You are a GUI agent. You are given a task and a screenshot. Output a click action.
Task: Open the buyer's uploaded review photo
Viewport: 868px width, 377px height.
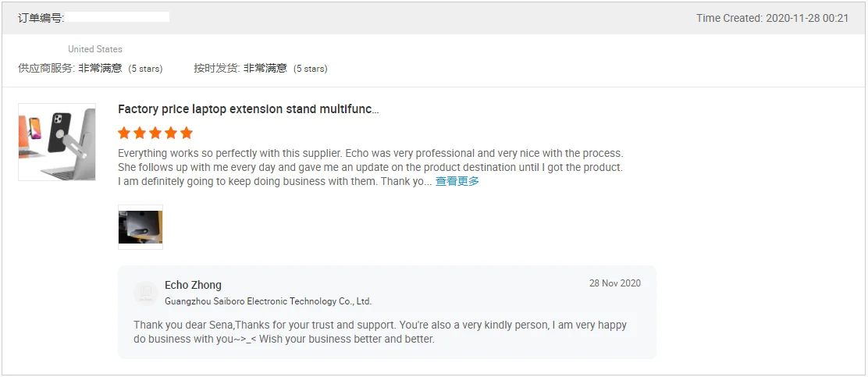point(141,227)
